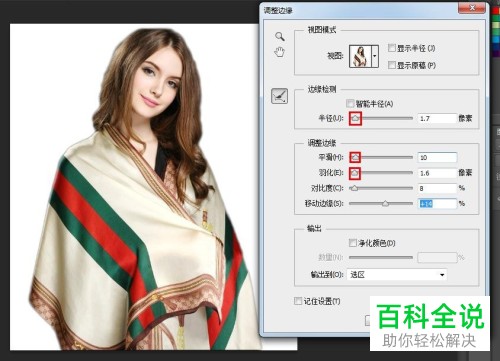Close the 调整边缘 dialog

coord(472,8)
